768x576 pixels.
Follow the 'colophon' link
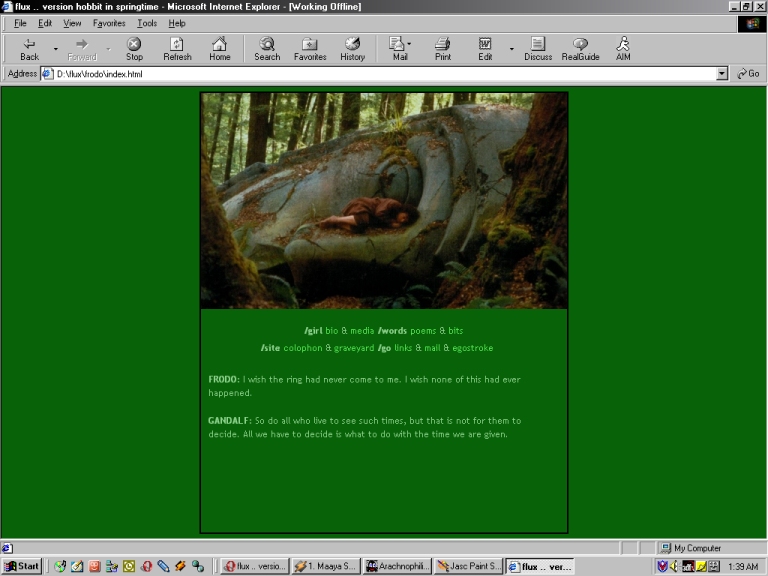pyautogui.click(x=303, y=348)
